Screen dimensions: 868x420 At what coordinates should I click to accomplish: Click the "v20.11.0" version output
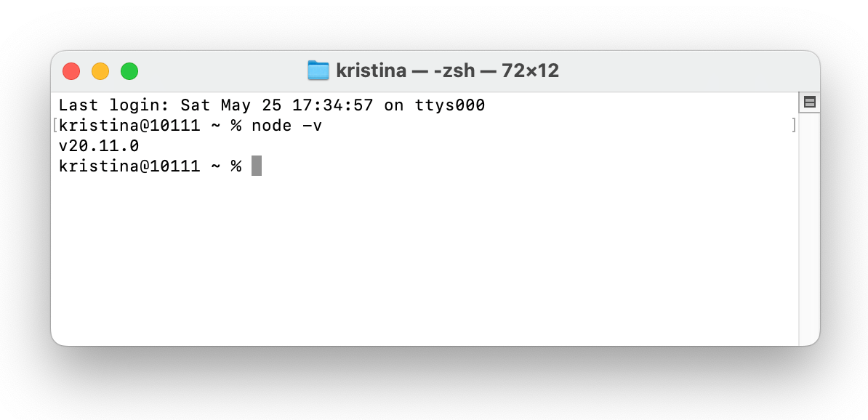coord(99,146)
